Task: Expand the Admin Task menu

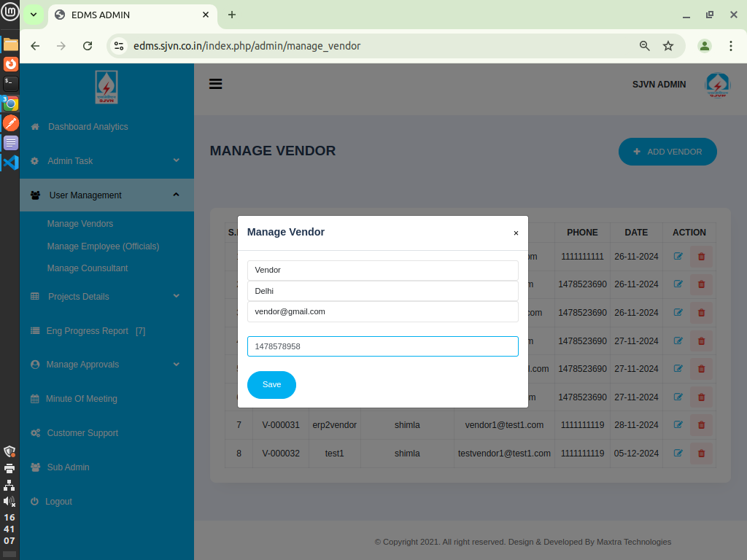Action: pyautogui.click(x=107, y=161)
